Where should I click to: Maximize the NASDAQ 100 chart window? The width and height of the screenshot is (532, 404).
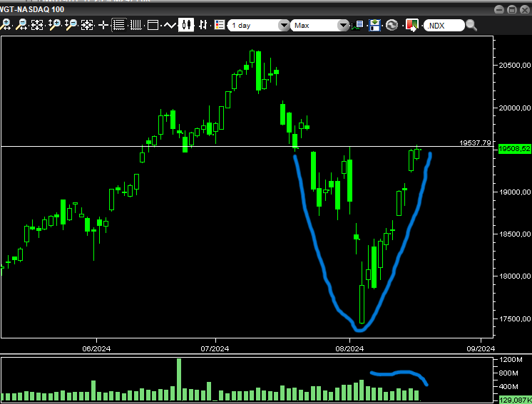pyautogui.click(x=512, y=9)
